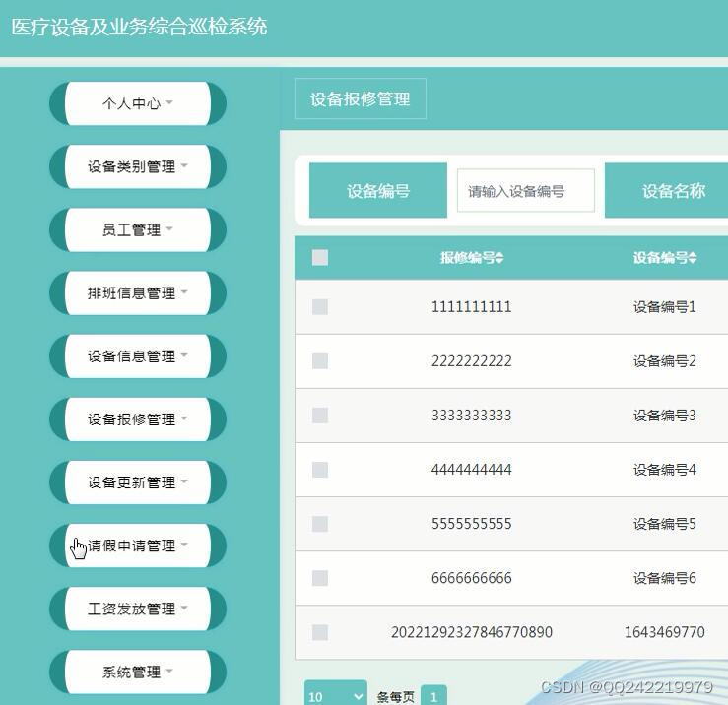Check the row with 3333333333

(x=320, y=416)
